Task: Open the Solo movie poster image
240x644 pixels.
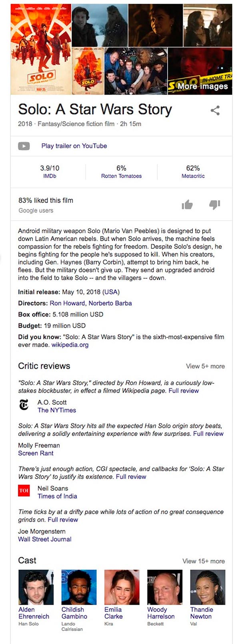Action: point(40,49)
